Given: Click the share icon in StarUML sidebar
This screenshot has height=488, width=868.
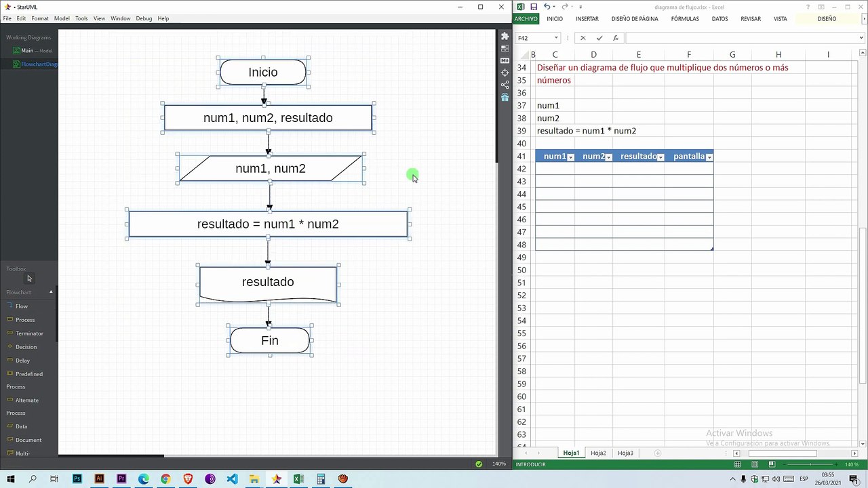Looking at the screenshot, I should pyautogui.click(x=505, y=85).
